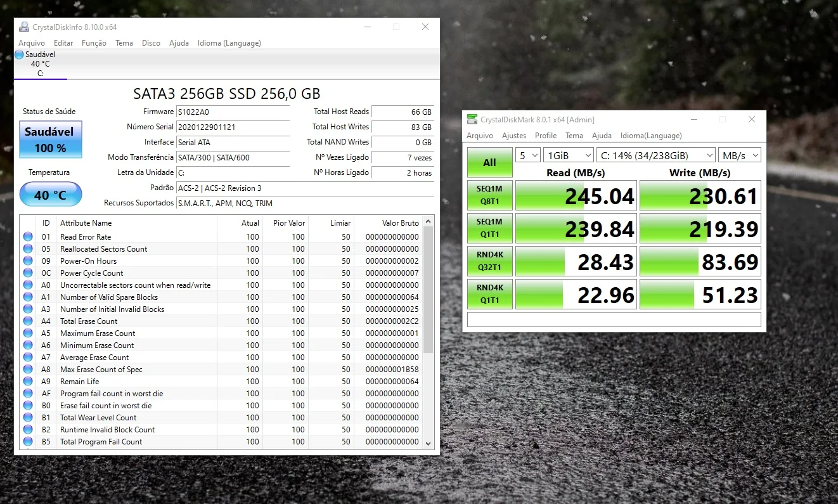Open Editar menu in CrystalDiskInfo
The image size is (838, 504).
pyautogui.click(x=63, y=43)
